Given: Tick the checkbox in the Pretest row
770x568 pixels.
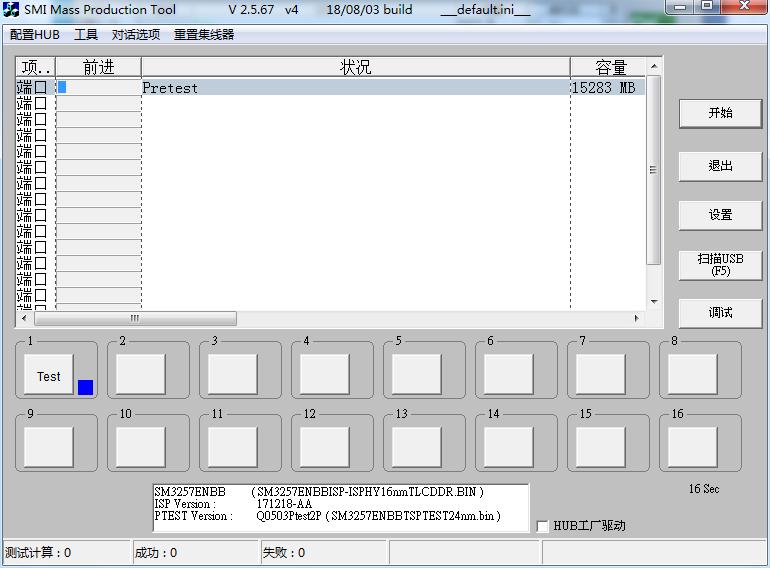Looking at the screenshot, I should point(41,87).
